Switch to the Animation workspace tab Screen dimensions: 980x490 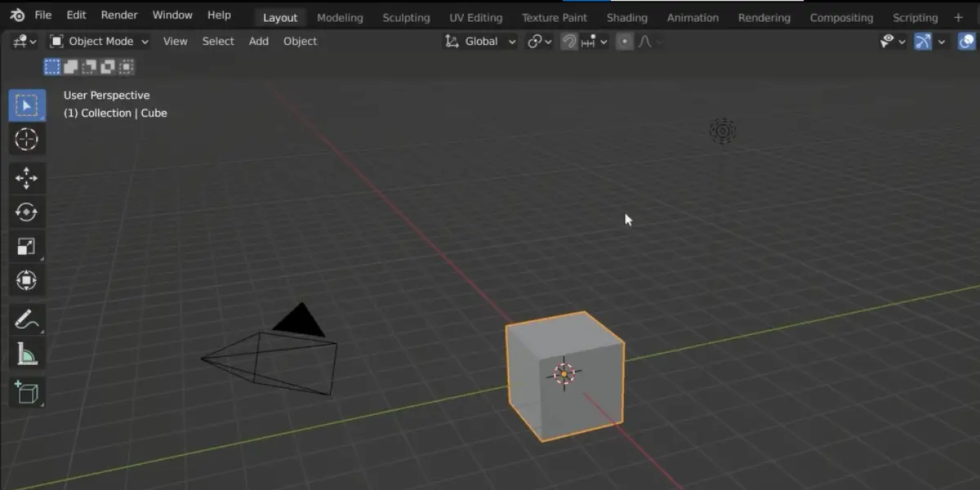click(x=693, y=17)
